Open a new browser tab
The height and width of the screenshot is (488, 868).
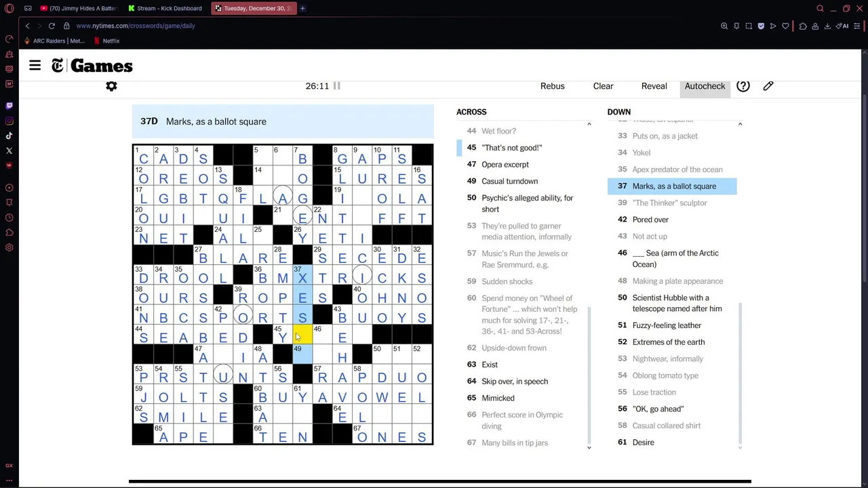[302, 8]
